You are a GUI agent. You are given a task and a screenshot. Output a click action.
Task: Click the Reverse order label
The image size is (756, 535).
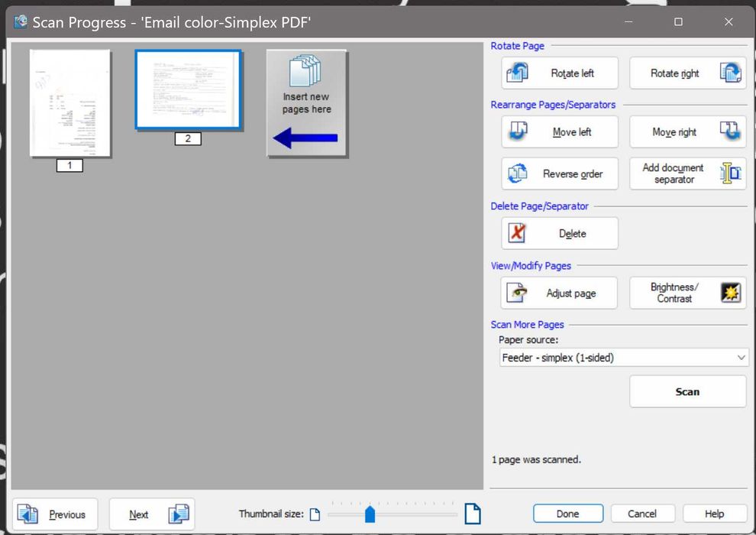(573, 173)
